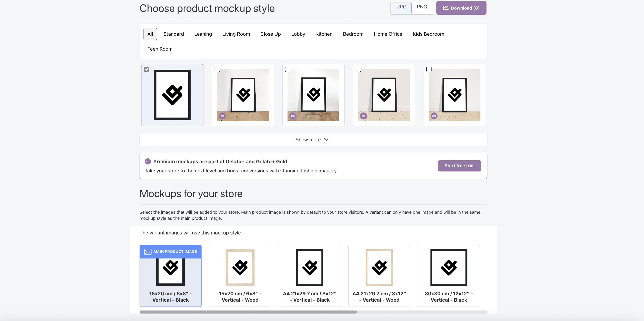Uncheck the first standard mockup checkbox

(147, 69)
